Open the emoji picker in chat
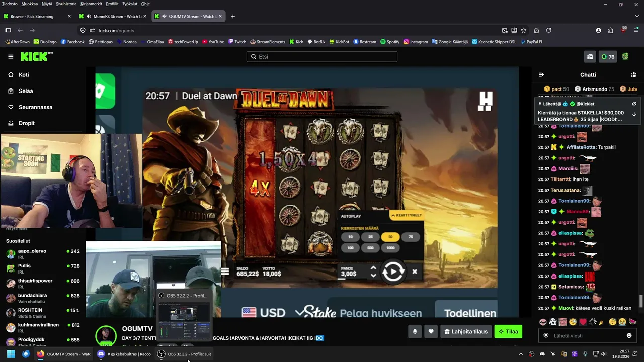This screenshot has width=644, height=362. tap(629, 336)
